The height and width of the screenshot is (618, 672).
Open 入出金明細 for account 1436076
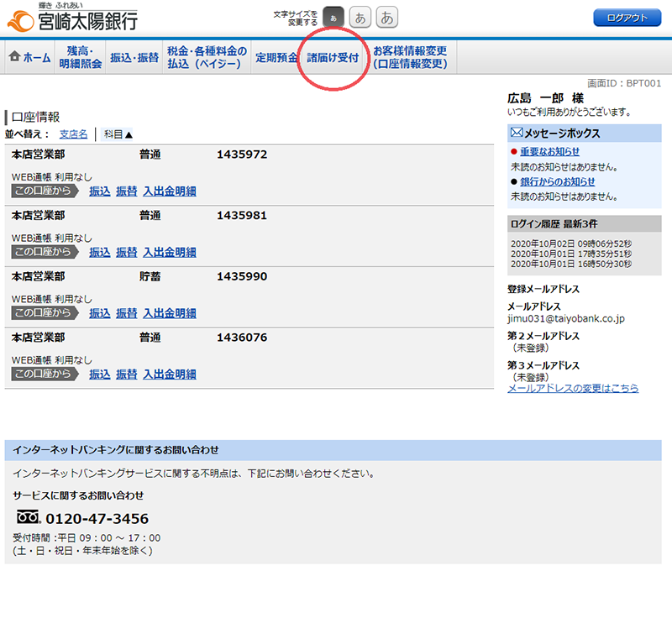pos(169,374)
